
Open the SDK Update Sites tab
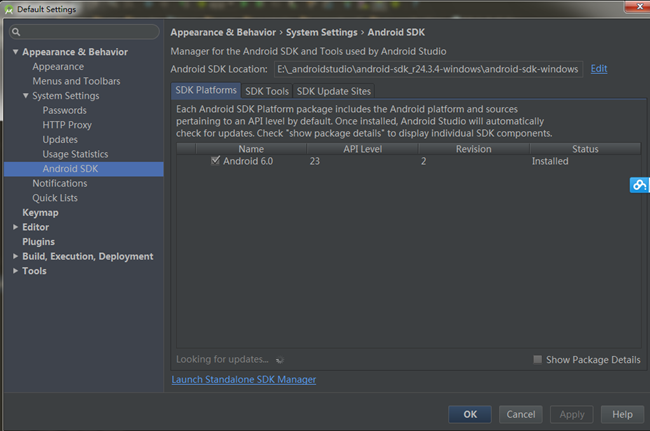[333, 91]
